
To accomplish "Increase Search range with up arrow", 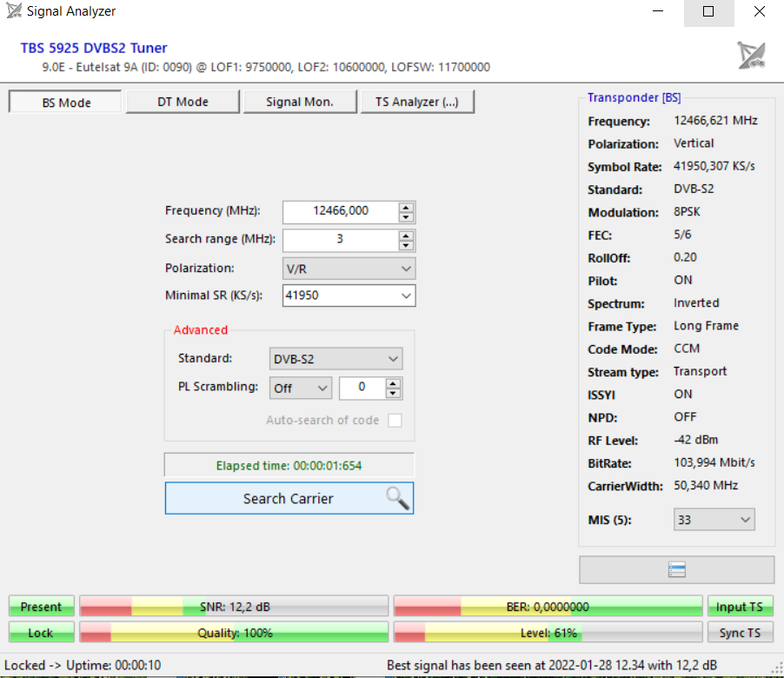I will 406,236.
